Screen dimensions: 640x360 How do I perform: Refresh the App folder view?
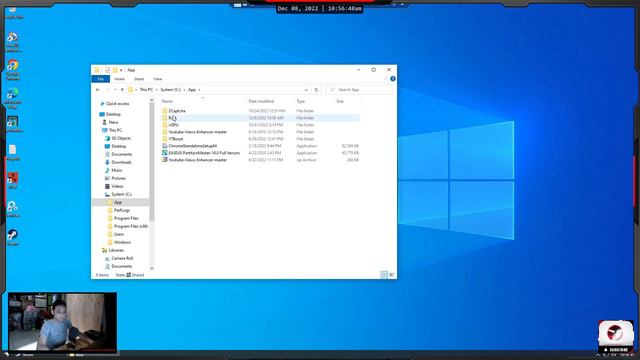tap(316, 90)
